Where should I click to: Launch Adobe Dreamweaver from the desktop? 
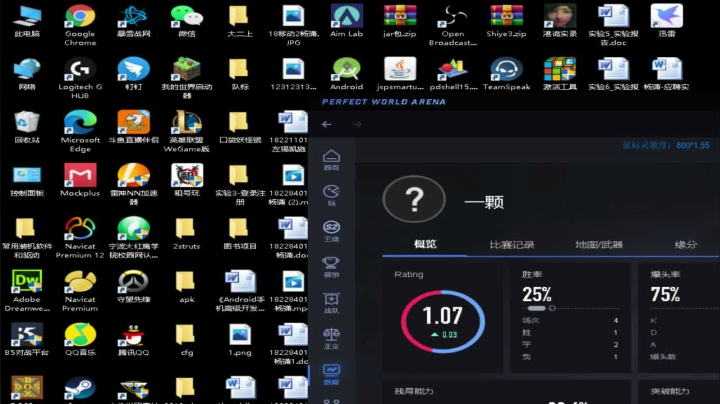27,291
